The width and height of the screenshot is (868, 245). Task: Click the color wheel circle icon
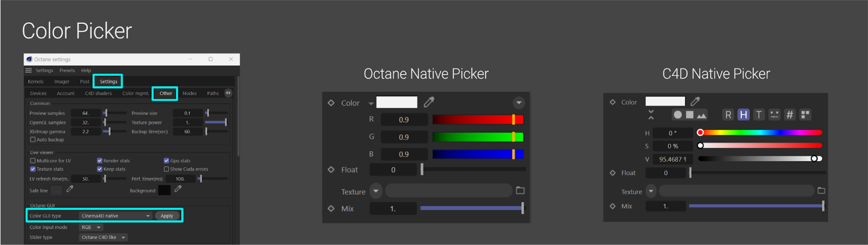pyautogui.click(x=678, y=115)
